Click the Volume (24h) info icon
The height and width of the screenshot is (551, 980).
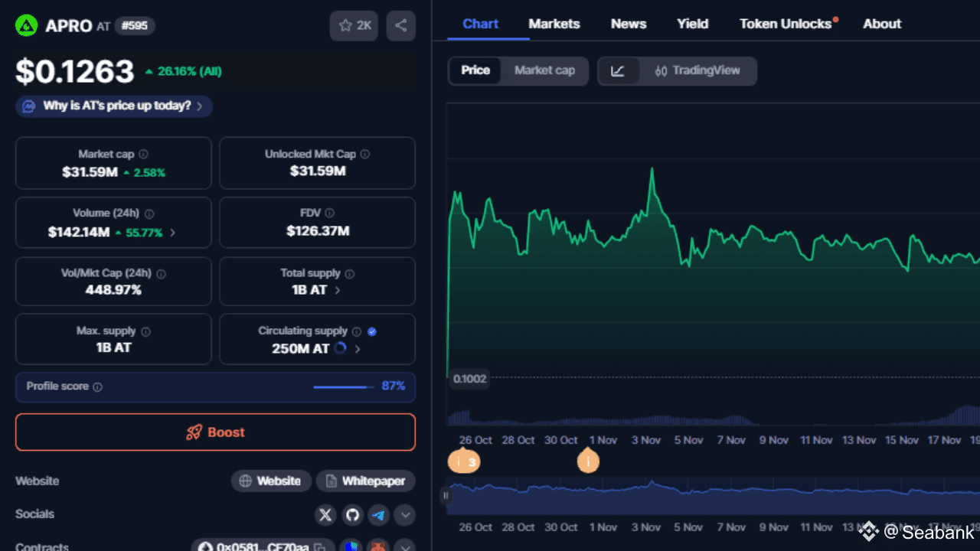click(149, 214)
